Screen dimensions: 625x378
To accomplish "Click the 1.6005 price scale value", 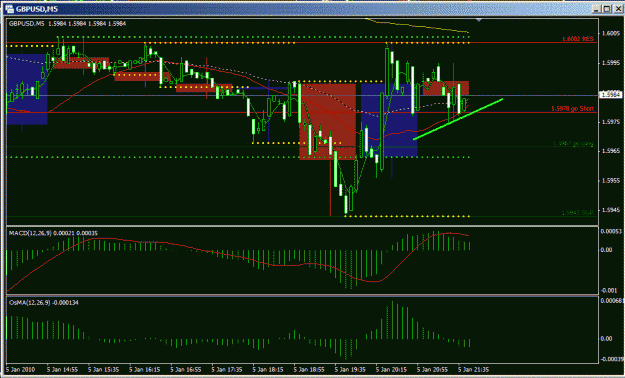I will [611, 33].
